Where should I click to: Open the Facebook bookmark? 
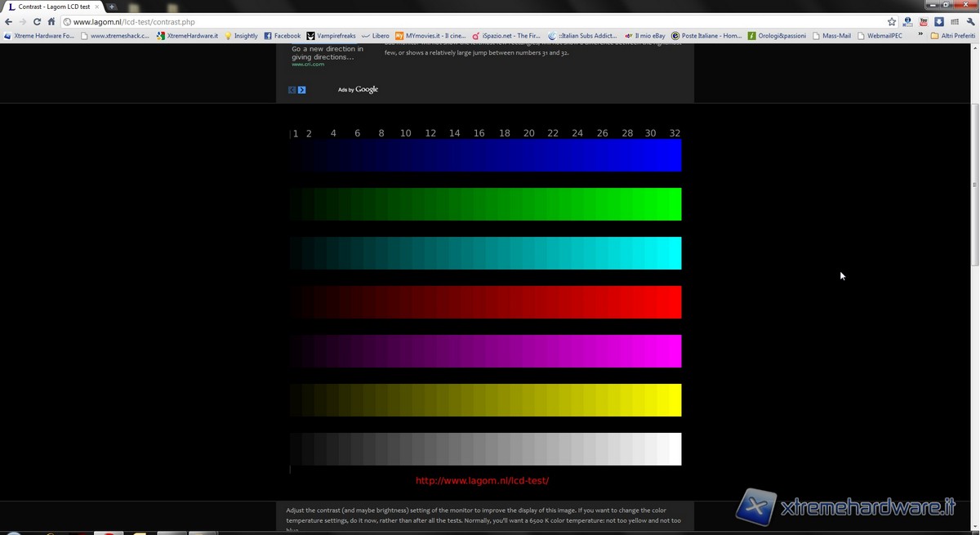[283, 36]
